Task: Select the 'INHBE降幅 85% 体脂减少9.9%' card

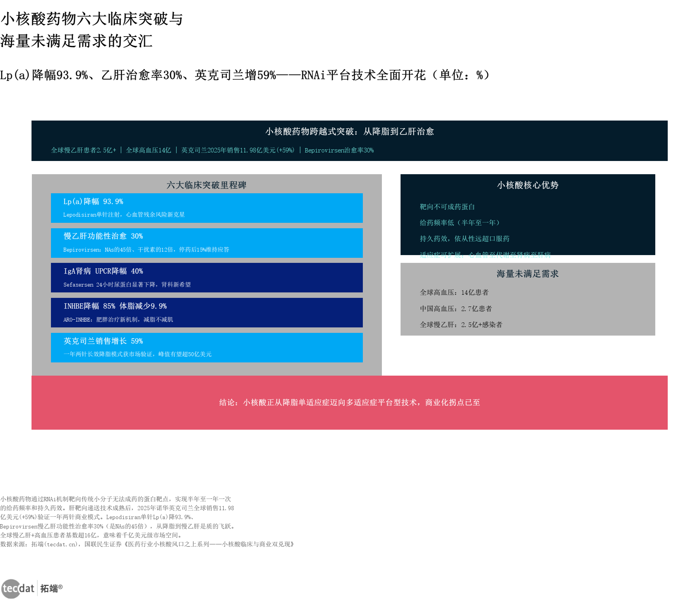Action: pyautogui.click(x=207, y=313)
